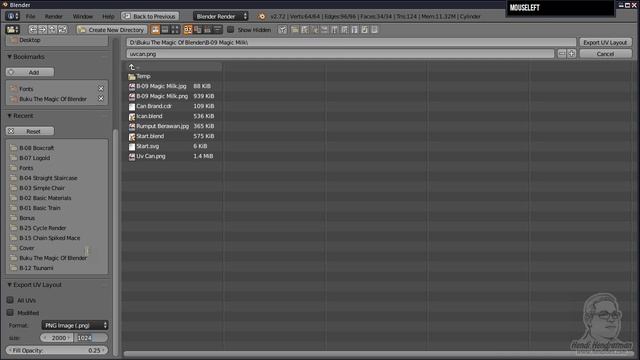This screenshot has width=640, height=360.
Task: Select the parent directory arrow entry in file list
Action: (132, 67)
